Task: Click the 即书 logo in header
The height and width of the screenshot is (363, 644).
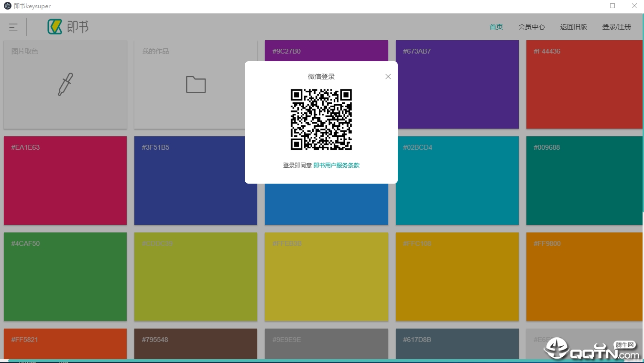Action: 68,27
